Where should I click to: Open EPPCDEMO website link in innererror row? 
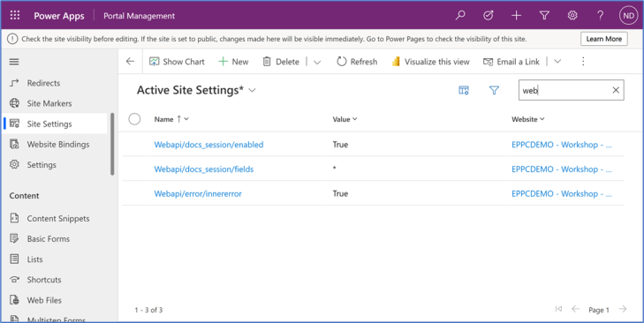562,194
